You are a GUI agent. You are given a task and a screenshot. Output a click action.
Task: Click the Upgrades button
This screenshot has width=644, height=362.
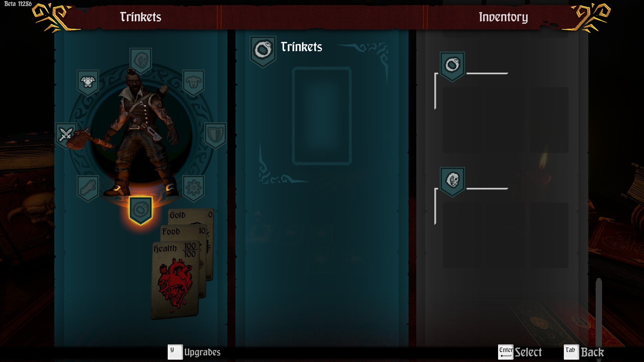click(x=195, y=352)
